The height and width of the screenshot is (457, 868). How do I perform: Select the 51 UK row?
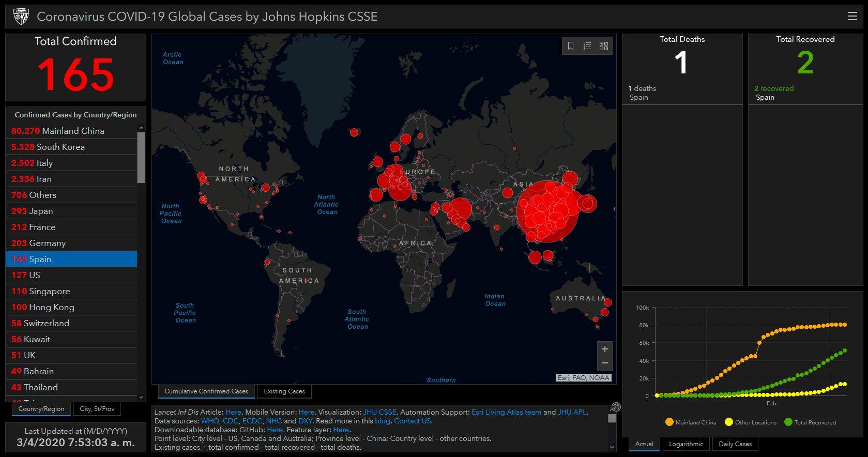tap(71, 355)
